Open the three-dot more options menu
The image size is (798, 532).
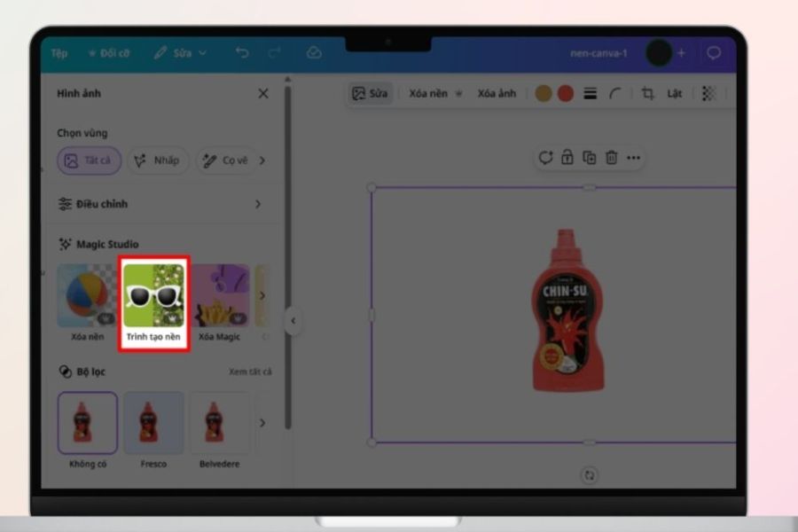click(634, 158)
